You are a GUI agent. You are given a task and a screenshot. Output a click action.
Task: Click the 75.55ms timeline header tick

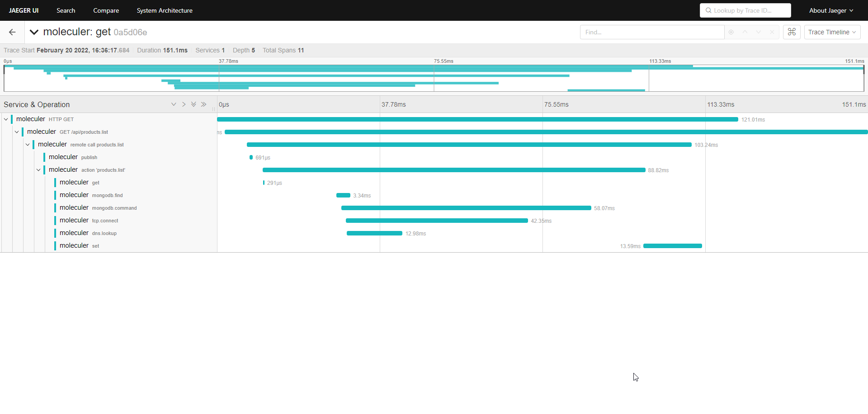(557, 104)
